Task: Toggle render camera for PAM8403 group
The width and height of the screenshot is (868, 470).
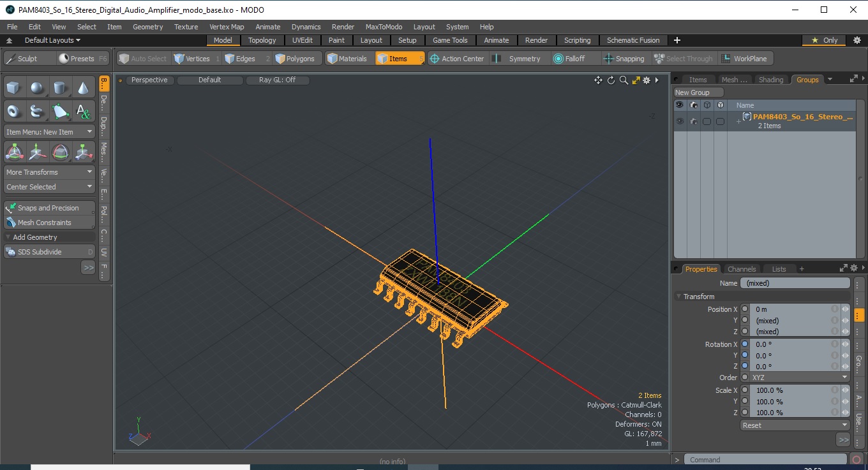Action: coord(693,121)
